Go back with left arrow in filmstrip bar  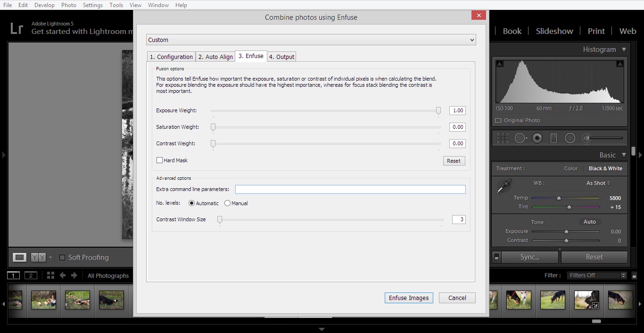pos(63,275)
